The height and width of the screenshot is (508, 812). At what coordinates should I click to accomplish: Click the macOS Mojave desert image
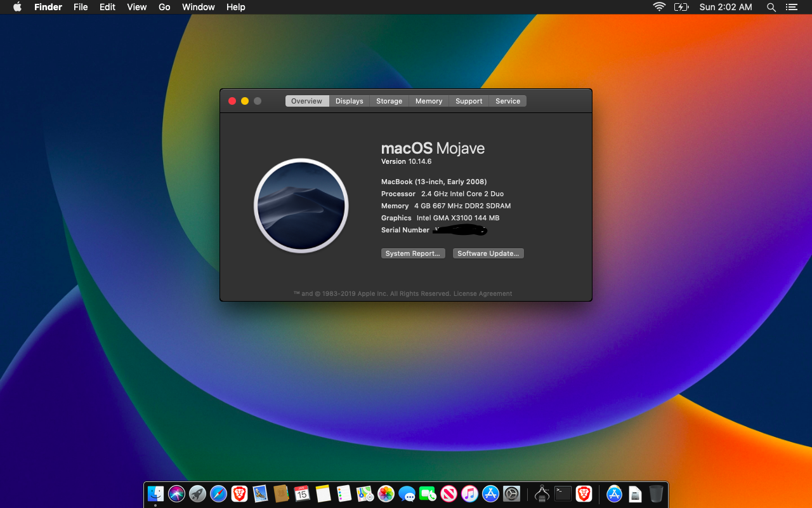click(x=301, y=206)
